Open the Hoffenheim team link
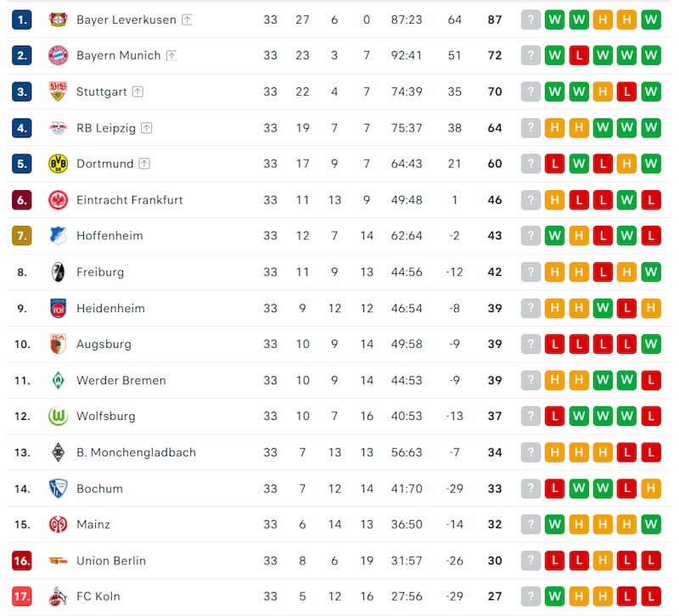Viewport: 679px width, 616px height. point(109,236)
